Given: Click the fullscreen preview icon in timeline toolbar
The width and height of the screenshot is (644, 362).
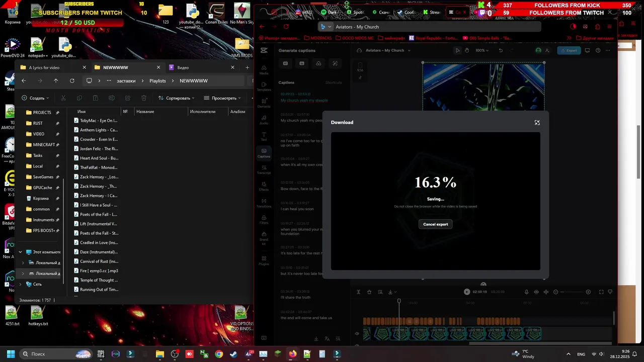Looking at the screenshot, I should pos(601,292).
